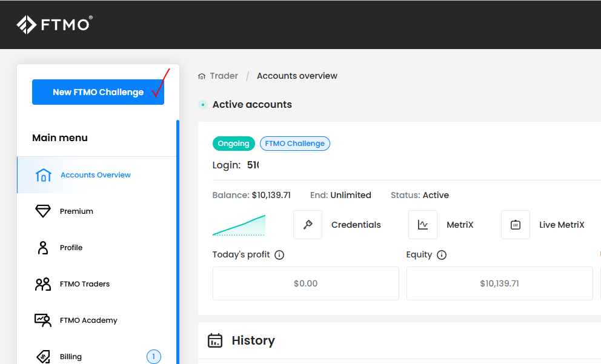Open MetriX label link

(x=460, y=225)
